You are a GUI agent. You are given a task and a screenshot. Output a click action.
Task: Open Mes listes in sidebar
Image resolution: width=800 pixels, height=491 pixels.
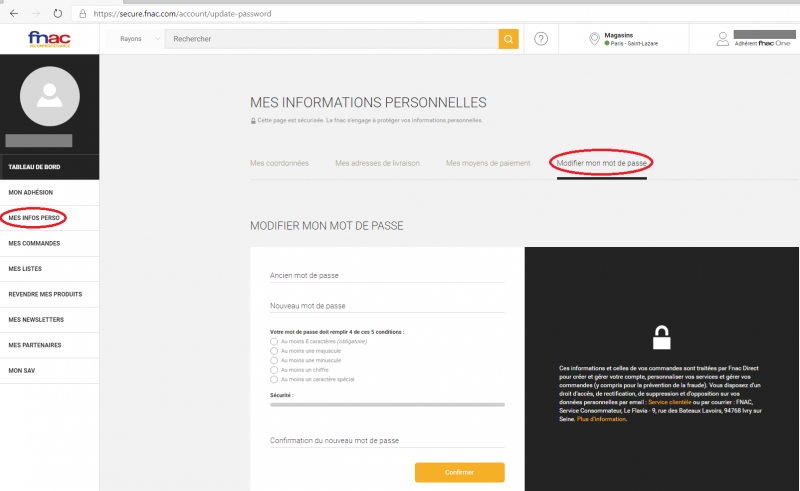point(49,269)
